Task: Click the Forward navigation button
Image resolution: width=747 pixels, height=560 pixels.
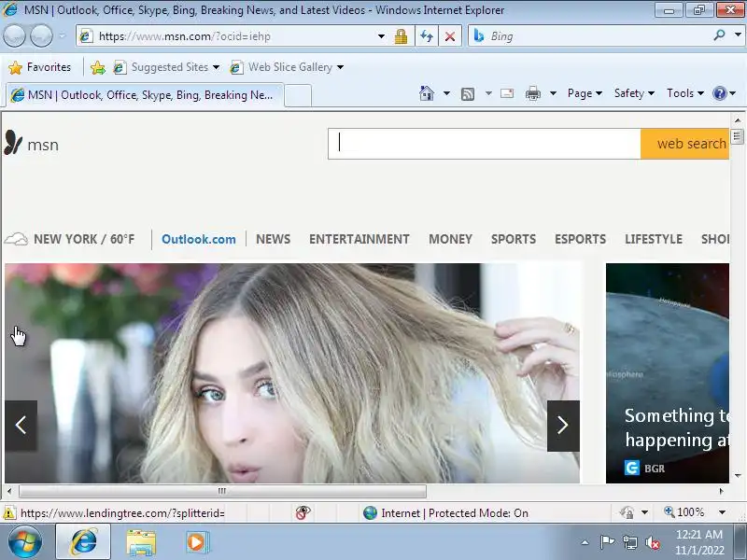Action: coord(41,36)
